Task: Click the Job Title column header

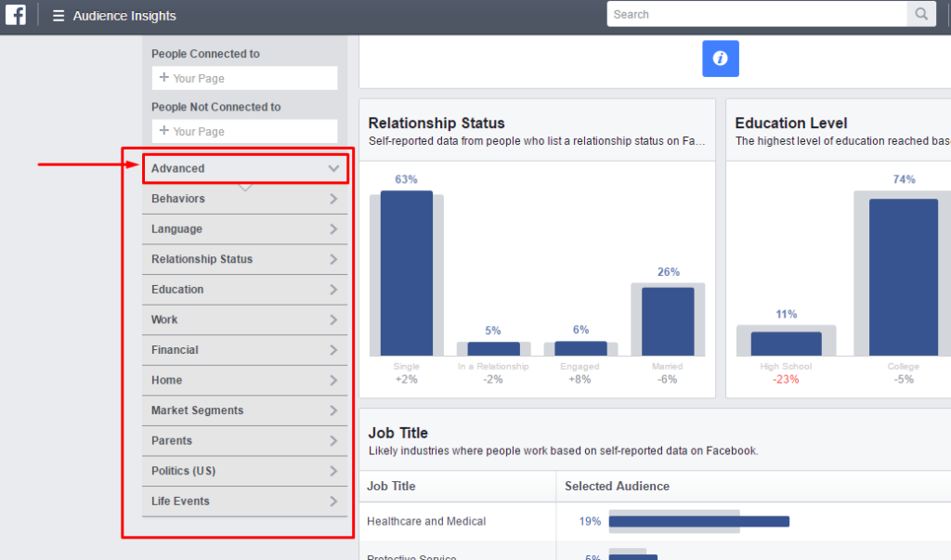Action: 391,486
